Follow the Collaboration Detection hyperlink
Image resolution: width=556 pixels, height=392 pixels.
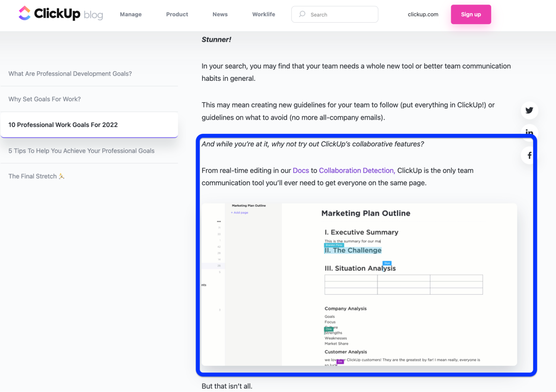click(357, 170)
